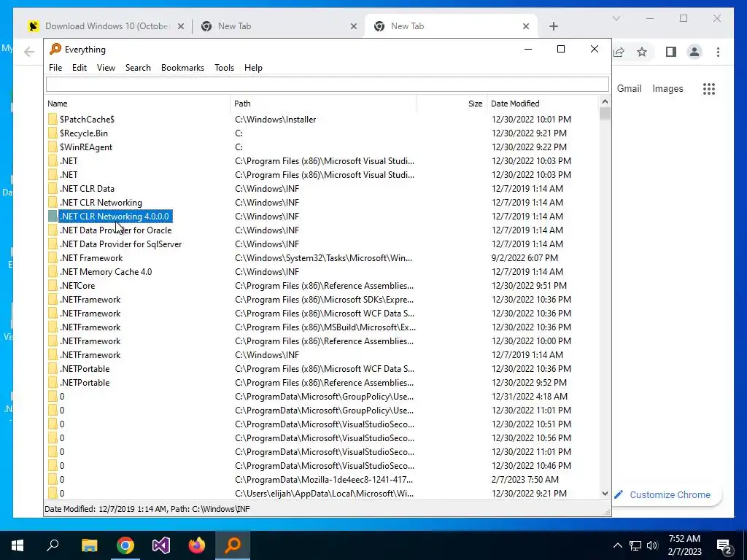Open the Images link in Chrome

(667, 88)
